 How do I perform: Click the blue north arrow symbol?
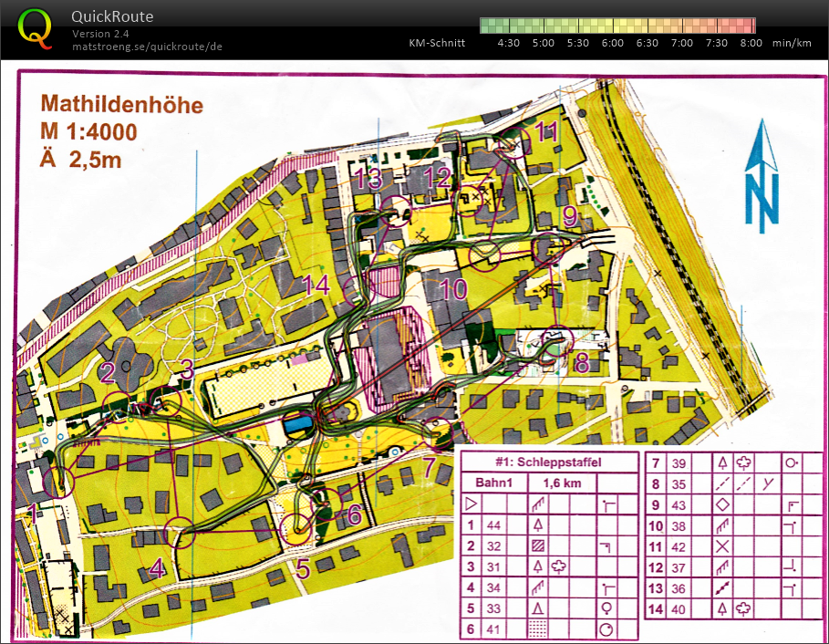[762, 180]
